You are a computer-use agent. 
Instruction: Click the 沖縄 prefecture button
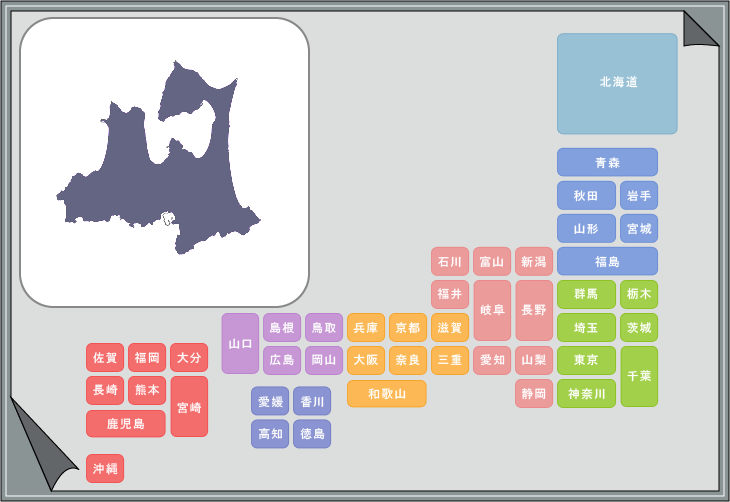pos(105,468)
